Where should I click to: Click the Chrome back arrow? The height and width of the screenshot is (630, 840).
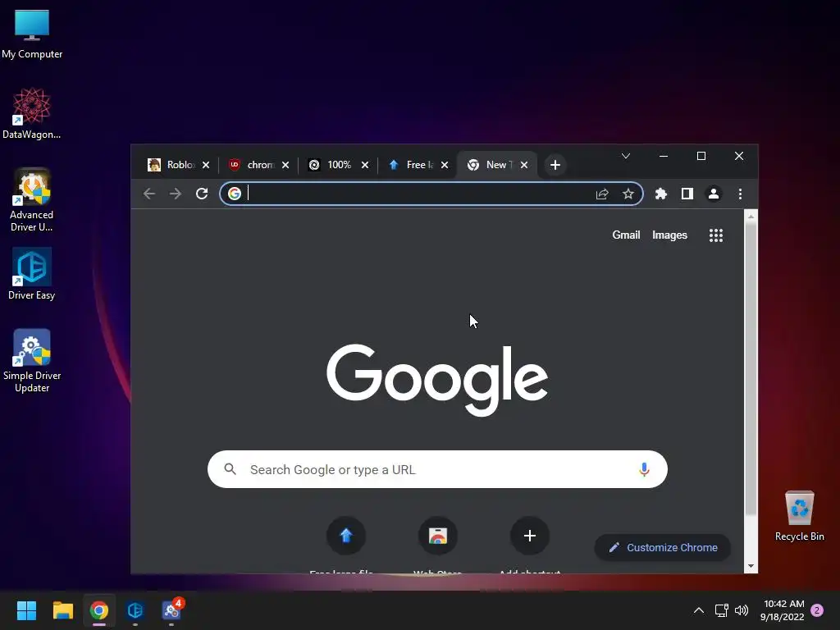click(149, 194)
